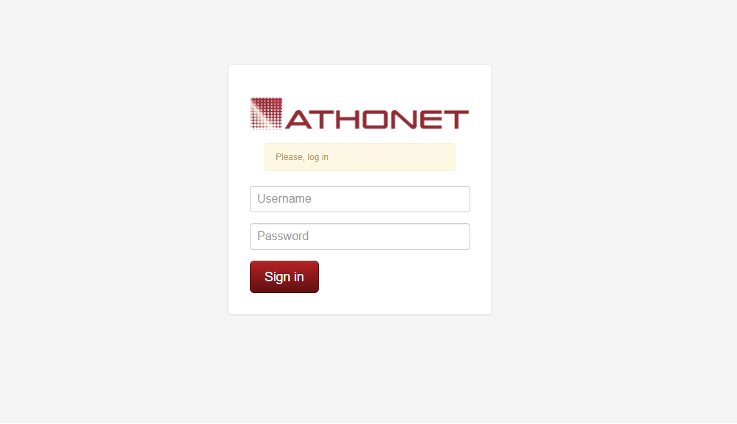Click the empty right end of Password box
This screenshot has width=737, height=424.
(442, 236)
